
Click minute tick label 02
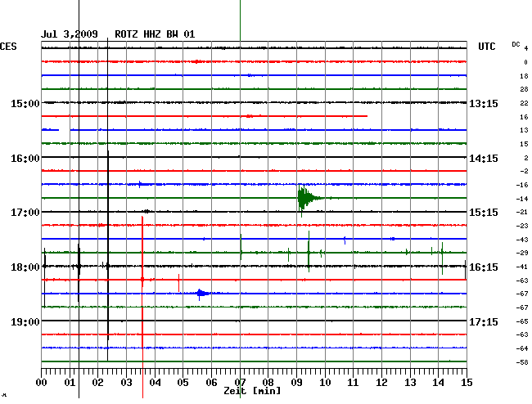point(97,383)
